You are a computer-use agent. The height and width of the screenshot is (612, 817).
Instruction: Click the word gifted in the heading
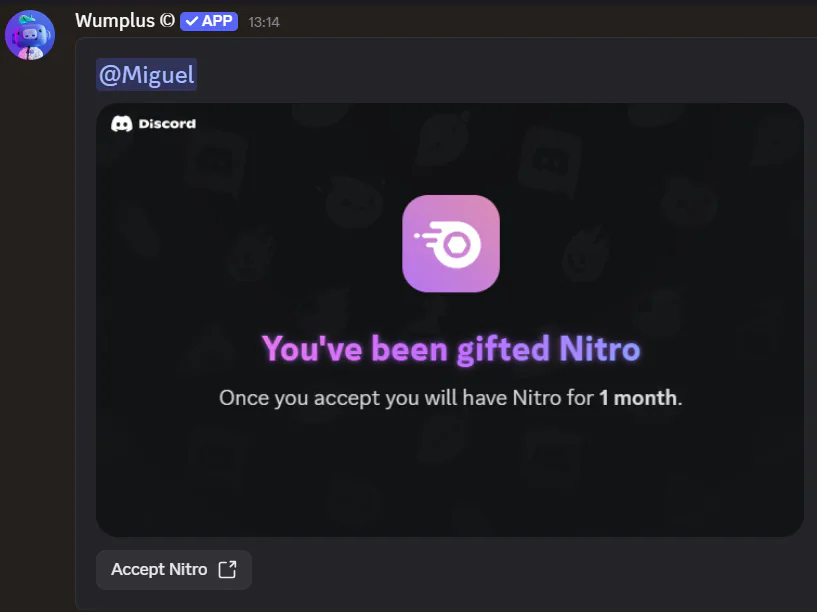click(503, 348)
